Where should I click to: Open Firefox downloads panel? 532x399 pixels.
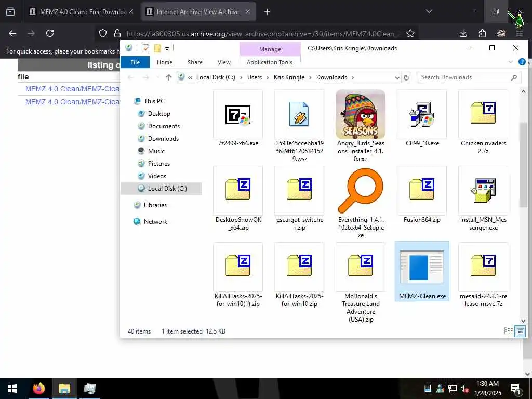463,33
